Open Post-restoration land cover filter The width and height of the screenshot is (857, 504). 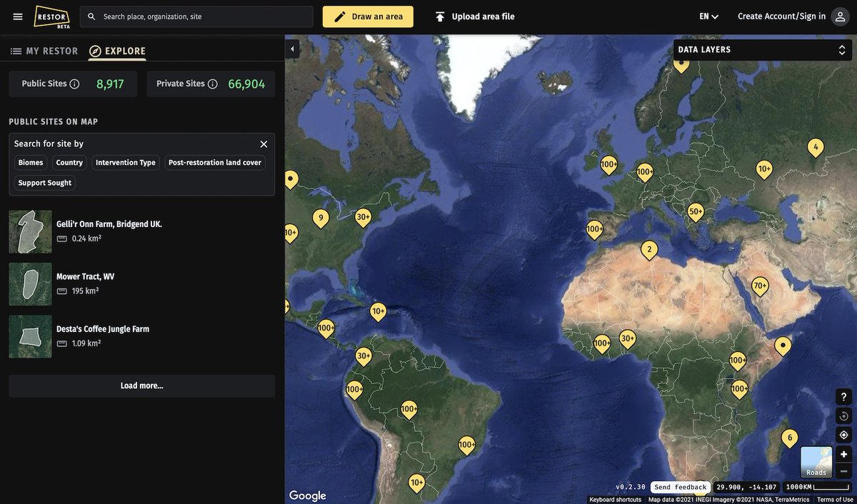215,163
